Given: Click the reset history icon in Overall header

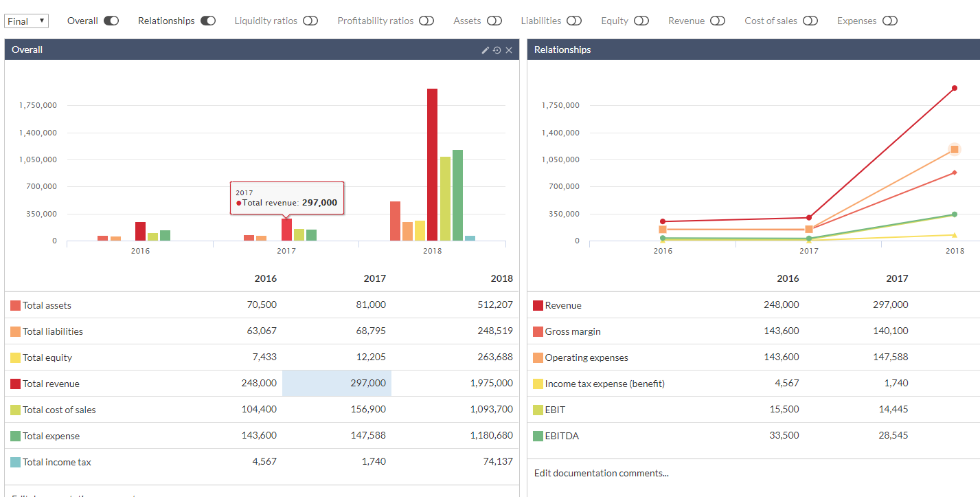Looking at the screenshot, I should [497, 50].
